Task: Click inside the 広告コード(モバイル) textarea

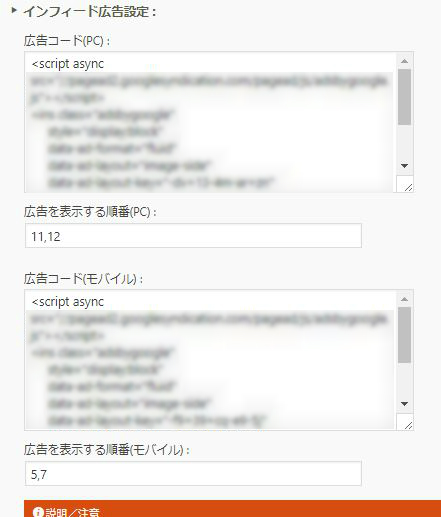Action: [x=211, y=360]
